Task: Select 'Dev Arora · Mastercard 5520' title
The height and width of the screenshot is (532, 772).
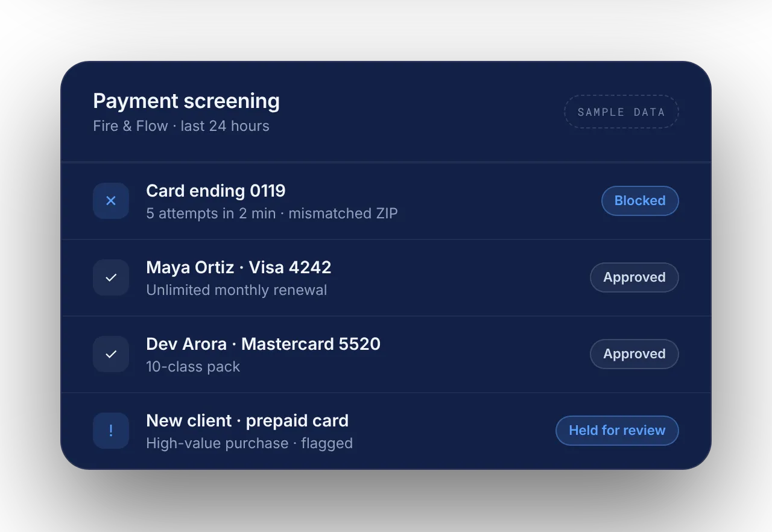Action: click(x=263, y=344)
